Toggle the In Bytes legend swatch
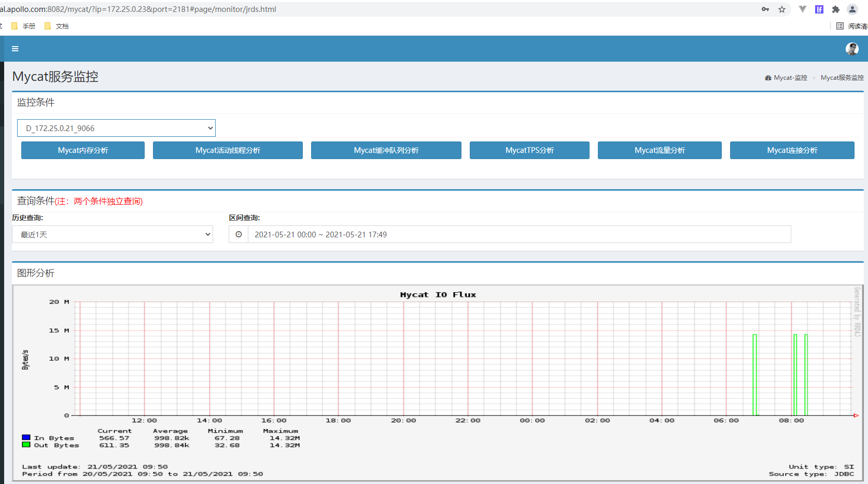The image size is (868, 484). (25, 437)
